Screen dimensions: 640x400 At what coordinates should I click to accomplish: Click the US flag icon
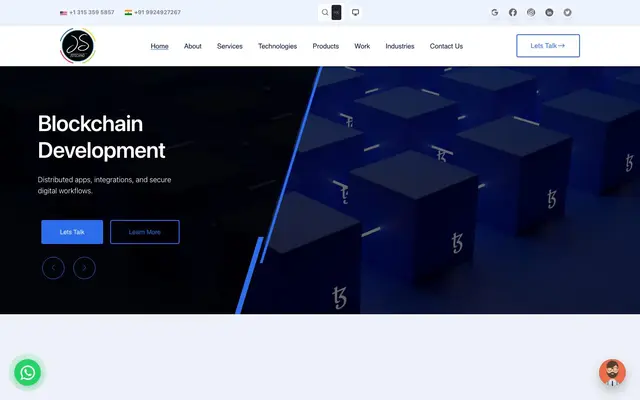(x=64, y=13)
